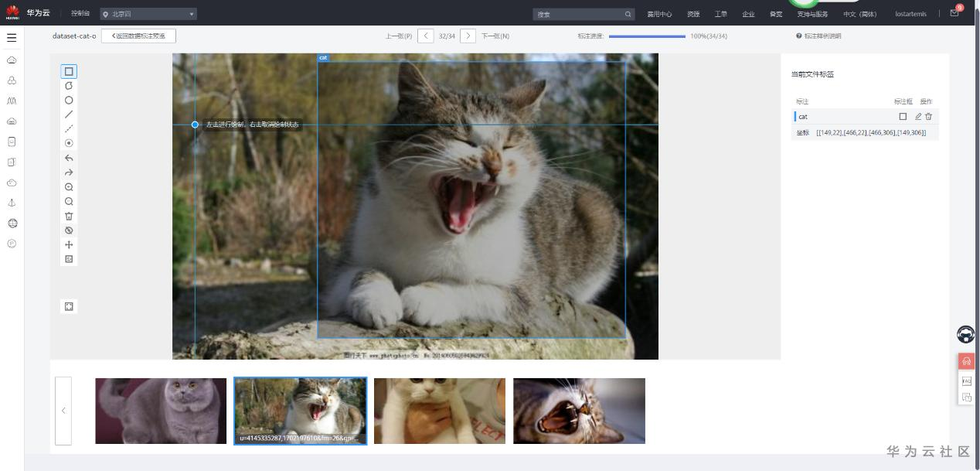Screen dimensions: 980x471
Task: Click the 华为云 brand text
Action: click(38, 13)
